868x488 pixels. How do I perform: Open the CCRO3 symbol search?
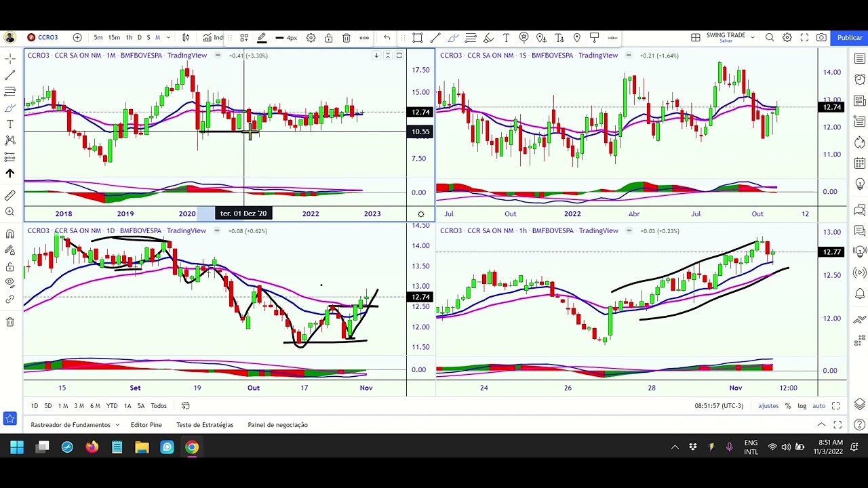click(x=42, y=37)
